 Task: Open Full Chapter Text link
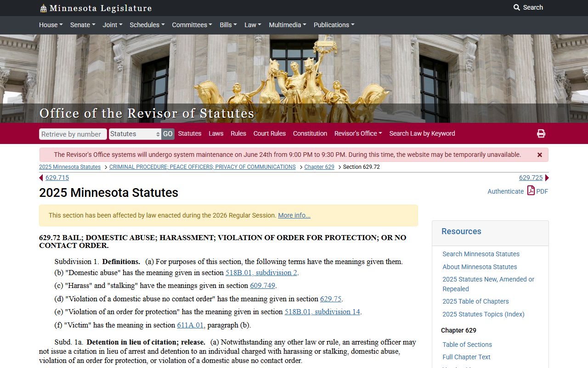coord(466,357)
